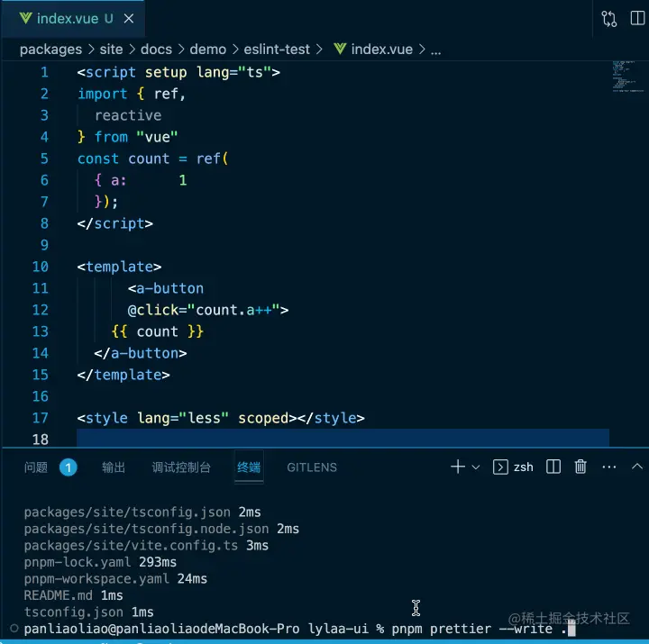Open the source control changes icon
Screen dimensions: 649x644
point(608,19)
